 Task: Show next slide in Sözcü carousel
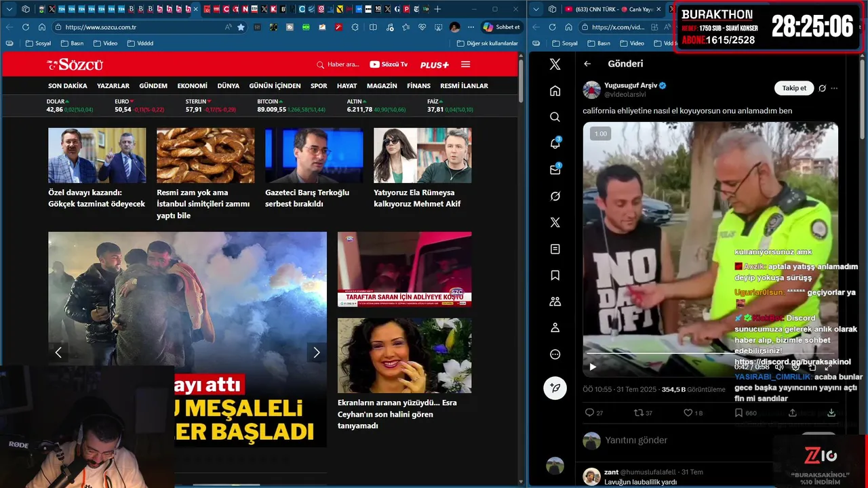coord(316,352)
